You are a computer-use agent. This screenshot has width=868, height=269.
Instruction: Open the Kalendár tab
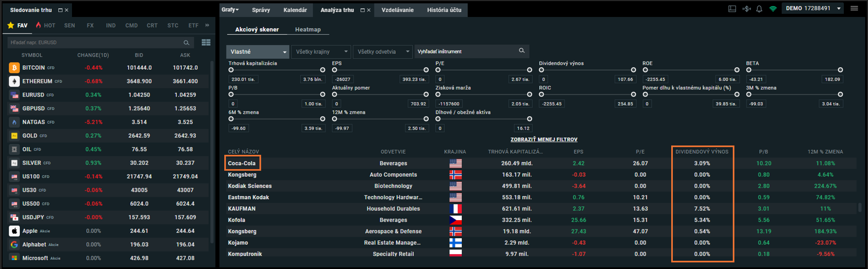tap(295, 10)
